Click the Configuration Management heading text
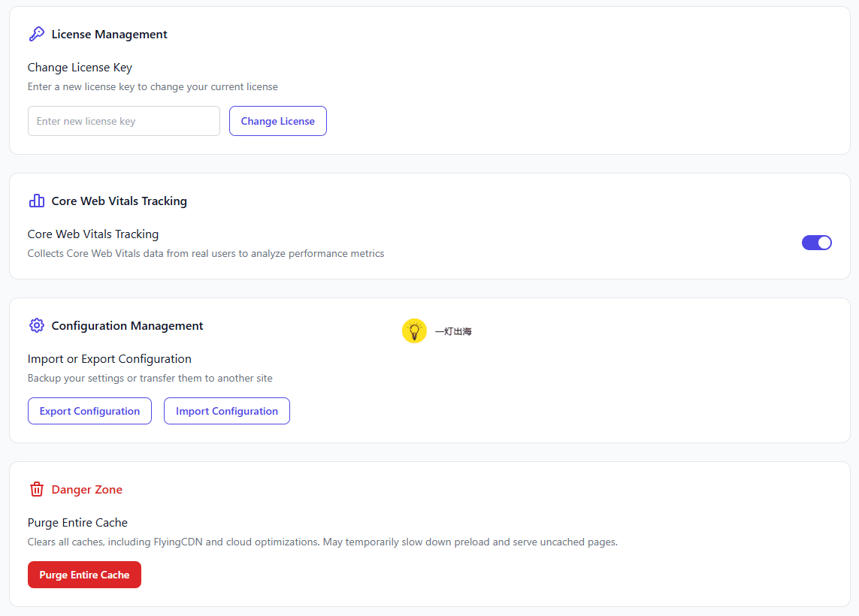859x616 pixels. tap(127, 326)
